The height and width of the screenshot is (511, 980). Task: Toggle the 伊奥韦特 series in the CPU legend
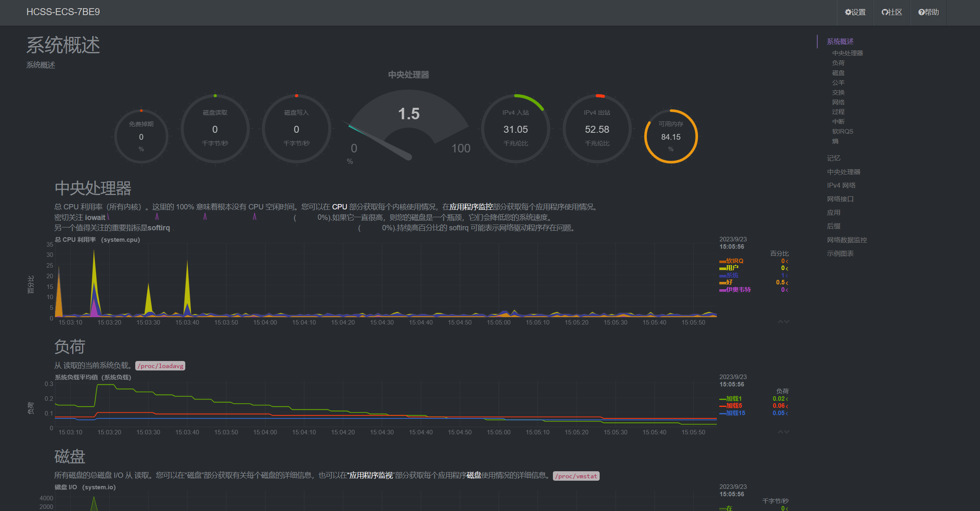[738, 290]
